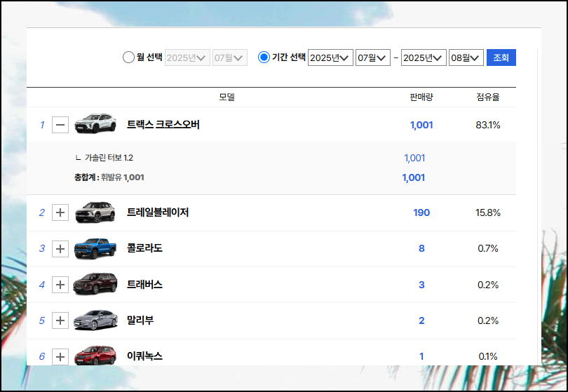Open the 트레일블레이저 model name
568x392 pixels.
[158, 212]
